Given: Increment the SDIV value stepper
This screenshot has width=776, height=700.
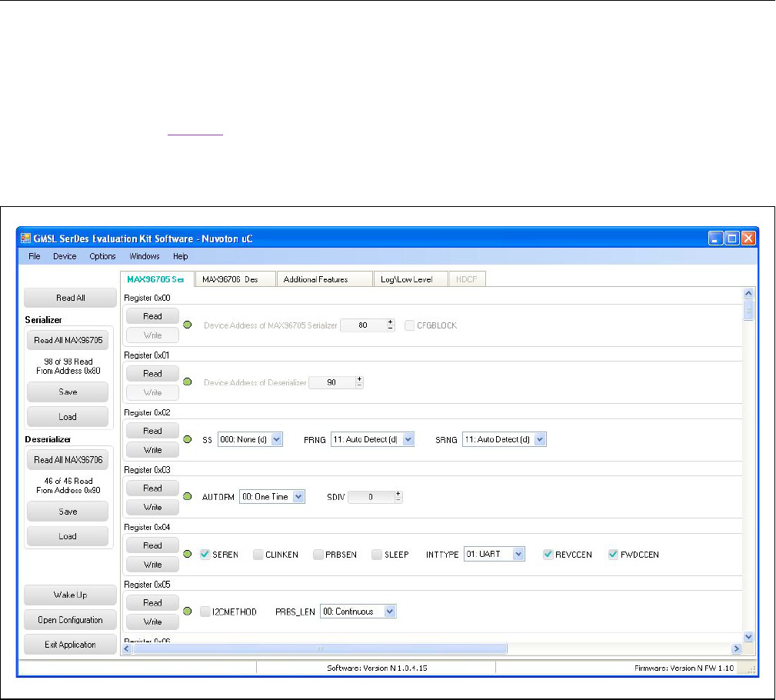Looking at the screenshot, I should pyautogui.click(x=398, y=494).
